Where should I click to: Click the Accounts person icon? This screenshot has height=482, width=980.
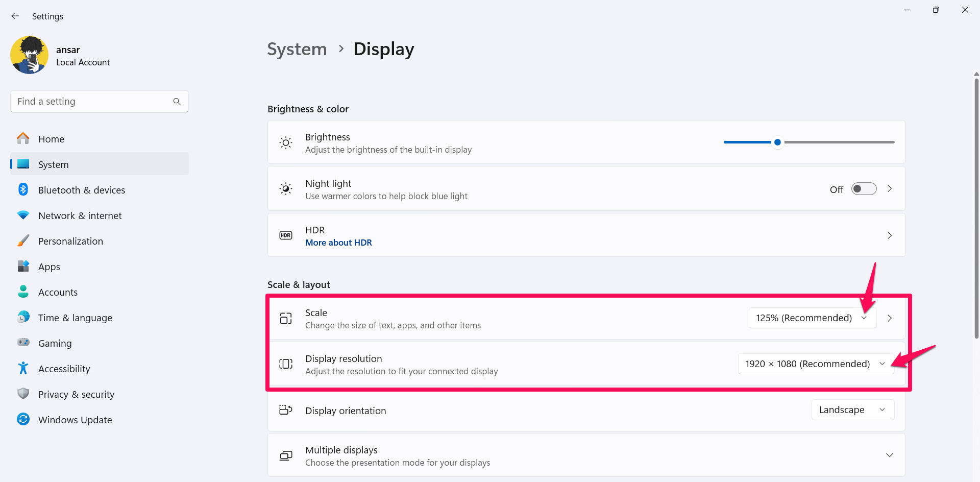(x=23, y=292)
